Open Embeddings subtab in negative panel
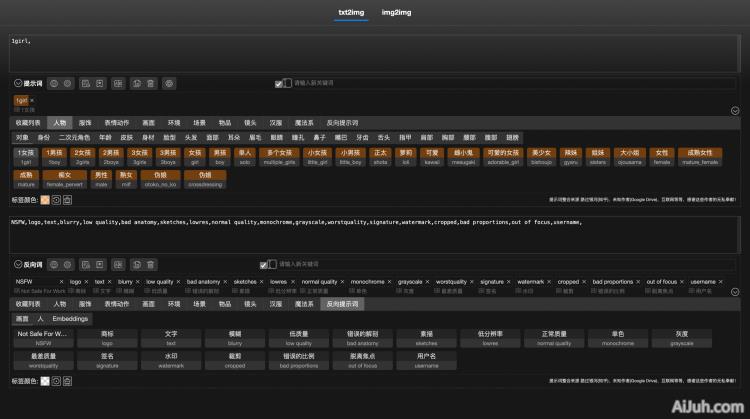The height and width of the screenshot is (419, 750). 70,319
